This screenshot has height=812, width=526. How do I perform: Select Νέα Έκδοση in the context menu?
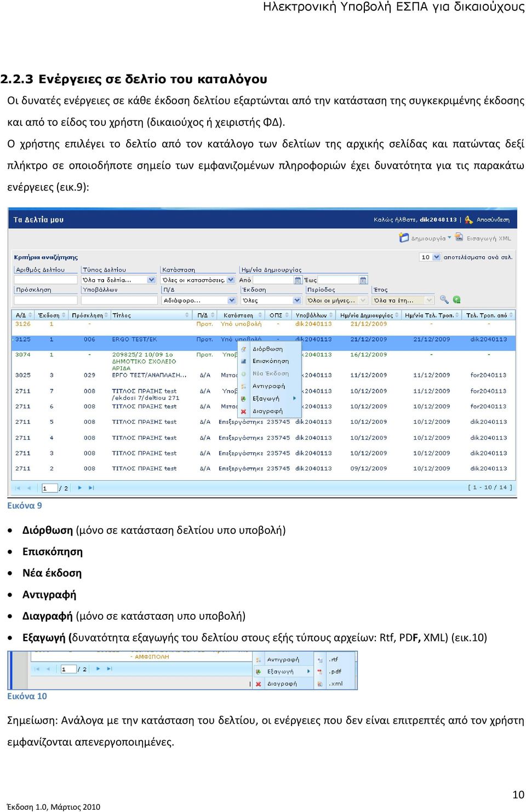pos(270,373)
